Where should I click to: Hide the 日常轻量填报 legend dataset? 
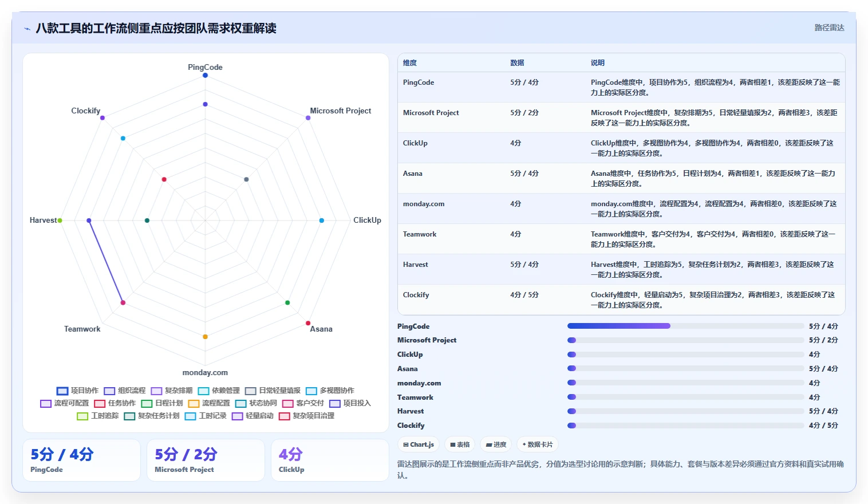click(273, 391)
